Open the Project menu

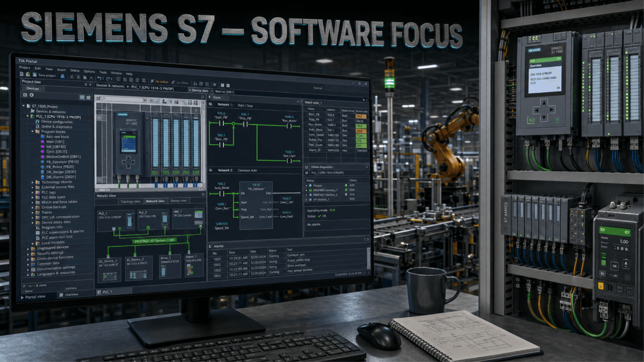click(x=25, y=68)
